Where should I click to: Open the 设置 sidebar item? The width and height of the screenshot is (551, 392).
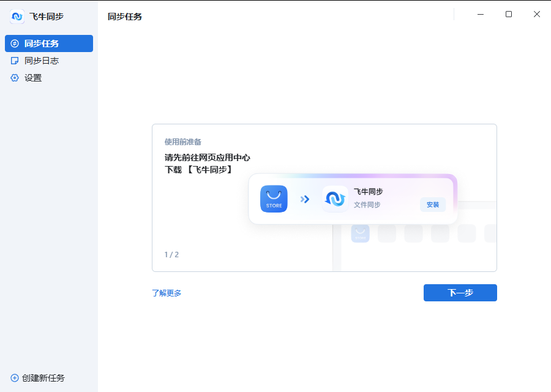pos(49,78)
